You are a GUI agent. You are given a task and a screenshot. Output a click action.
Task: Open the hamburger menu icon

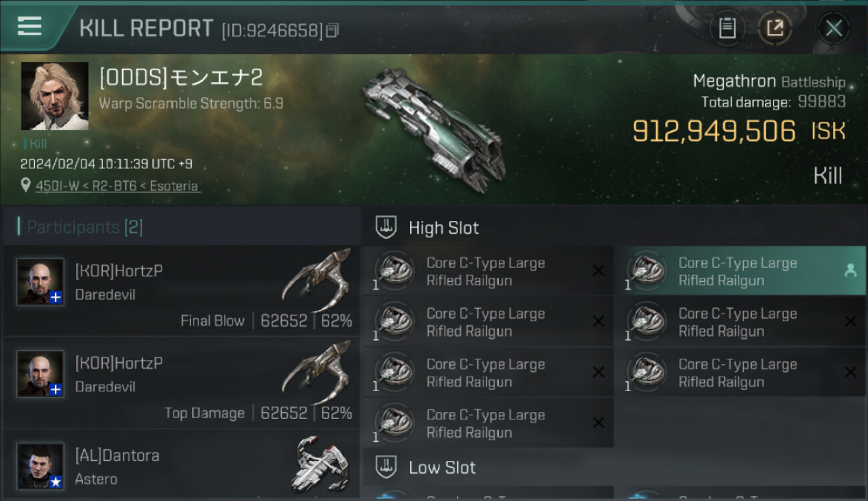29,26
